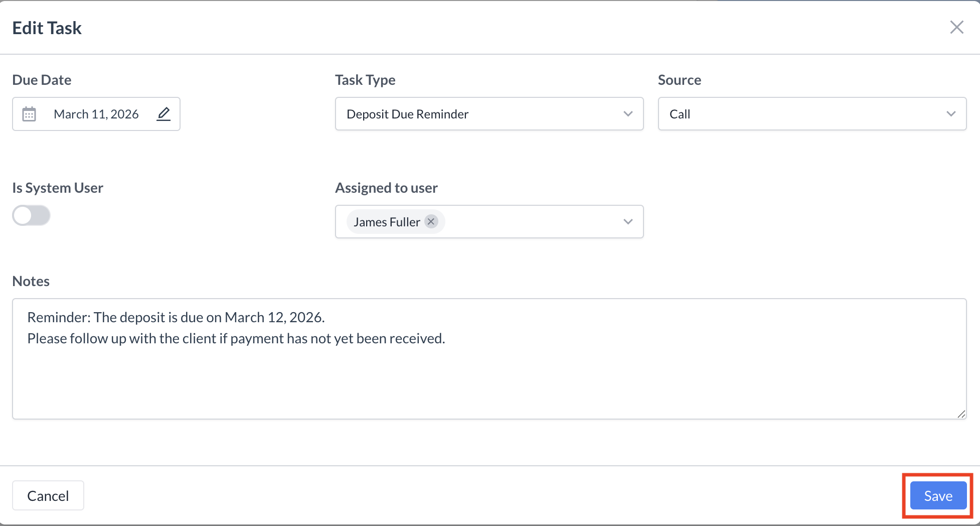Viewport: 980px width, 526px height.
Task: Click empty space in Assigned to user field
Action: tap(532, 222)
